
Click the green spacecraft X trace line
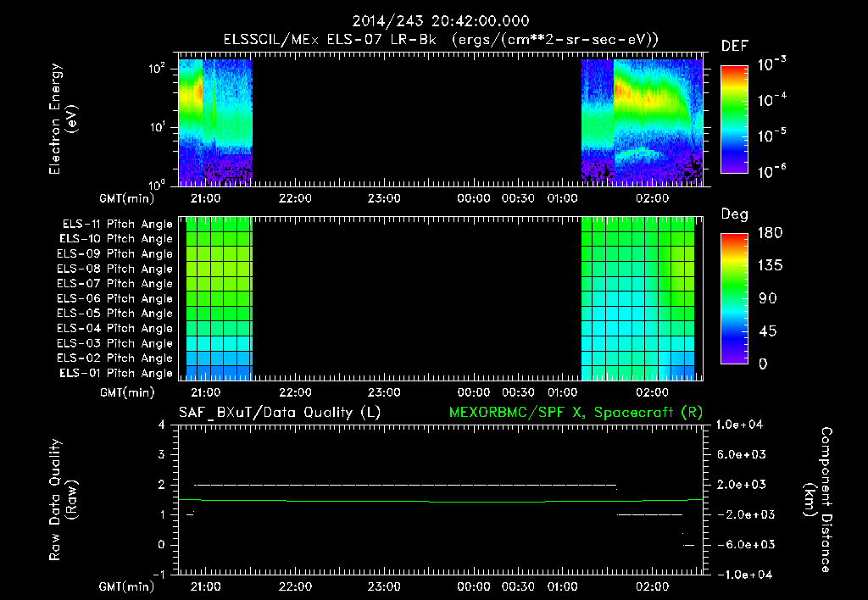[x=441, y=502]
